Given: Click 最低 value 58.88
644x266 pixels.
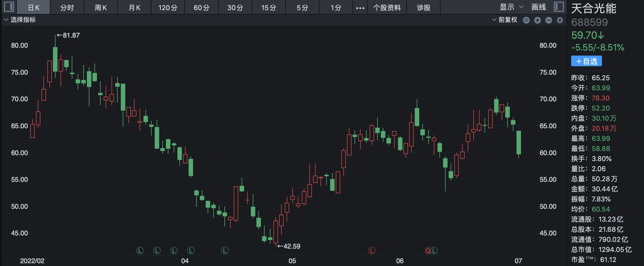Looking at the screenshot, I should (x=601, y=148).
